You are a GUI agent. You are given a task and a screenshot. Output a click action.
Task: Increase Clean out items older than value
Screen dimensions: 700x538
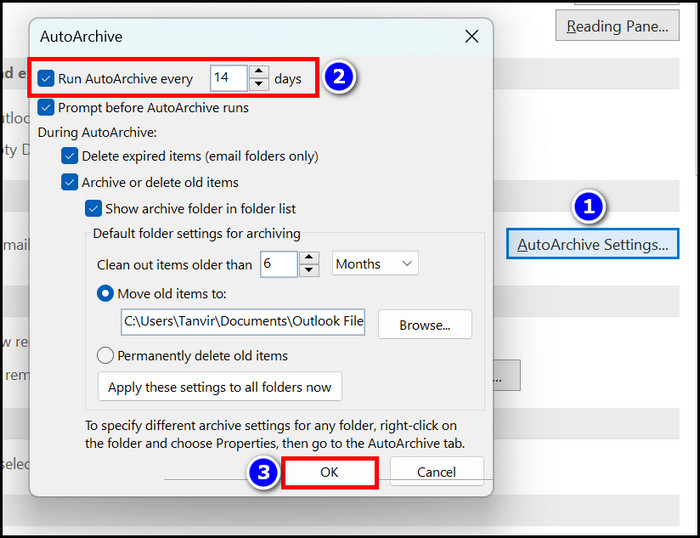309,258
